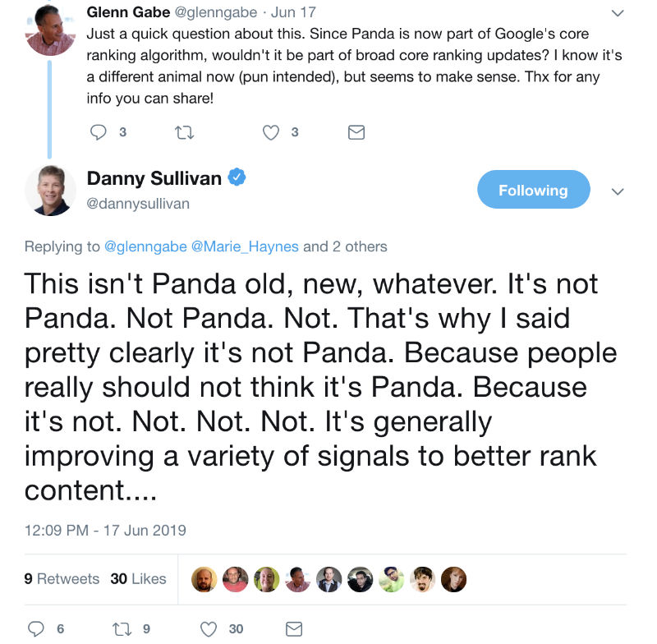Viewport: 657px width, 644px height.
Task: Open Danny Sullivan's profile picture
Action: click(48, 191)
